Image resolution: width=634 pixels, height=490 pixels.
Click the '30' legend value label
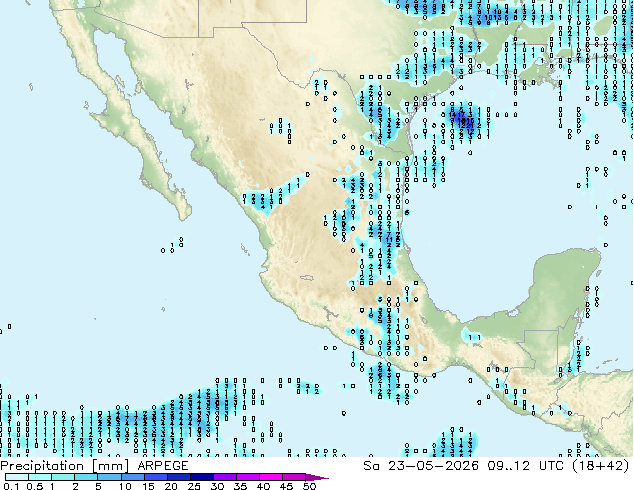(x=217, y=486)
